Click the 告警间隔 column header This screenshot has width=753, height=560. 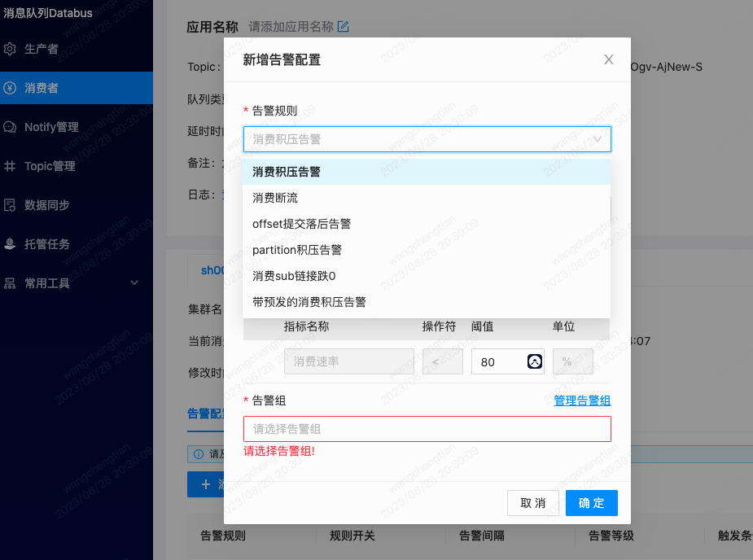click(482, 536)
